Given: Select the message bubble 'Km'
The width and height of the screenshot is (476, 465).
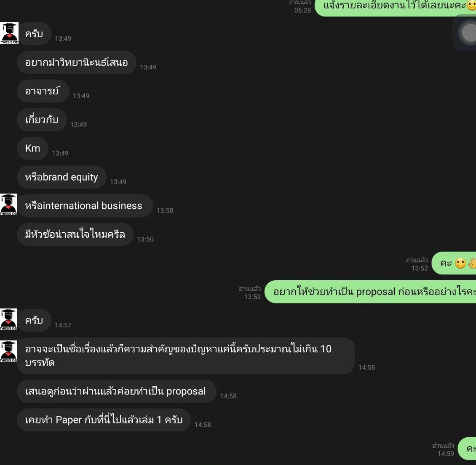Looking at the screenshot, I should (32, 148).
